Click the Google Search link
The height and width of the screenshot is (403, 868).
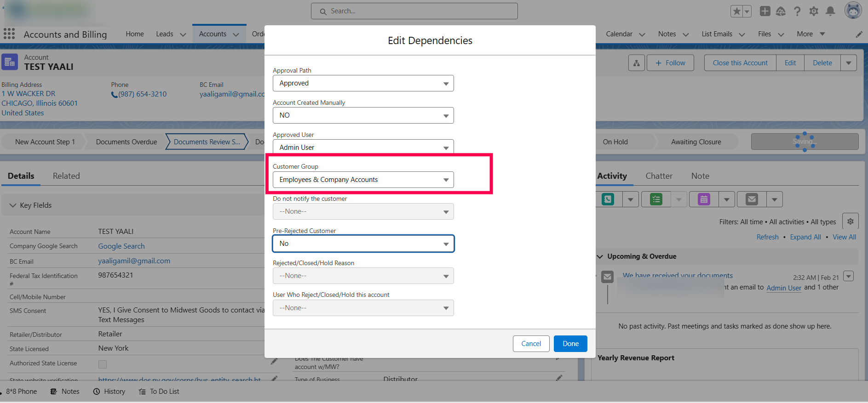(121, 246)
